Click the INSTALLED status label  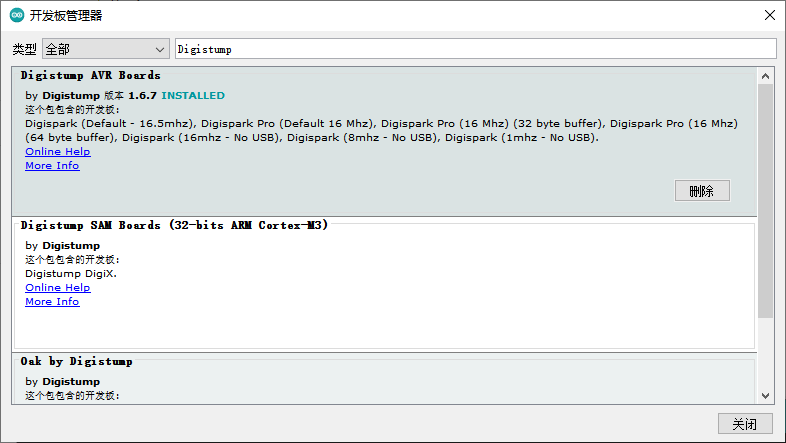[x=193, y=95]
